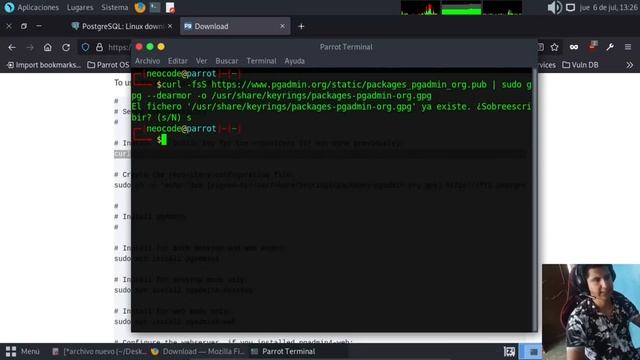Close the PostgreSQL: Linux downloads tab

click(170, 26)
